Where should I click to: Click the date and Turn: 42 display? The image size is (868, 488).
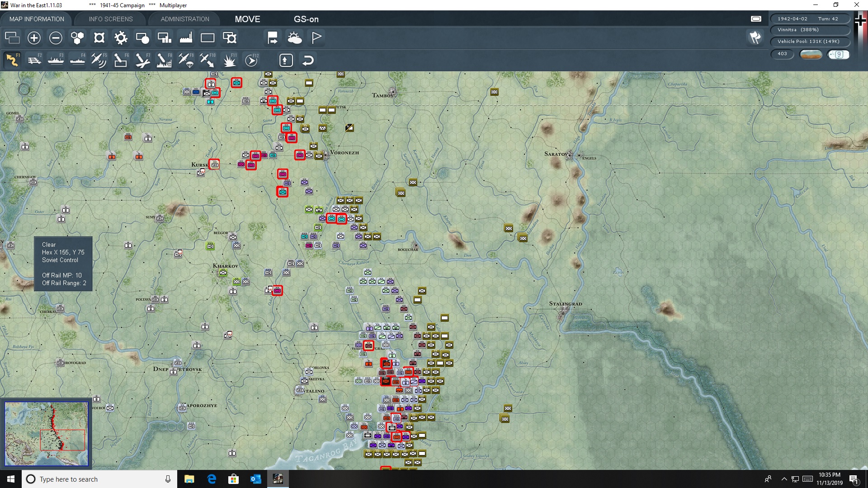point(809,19)
